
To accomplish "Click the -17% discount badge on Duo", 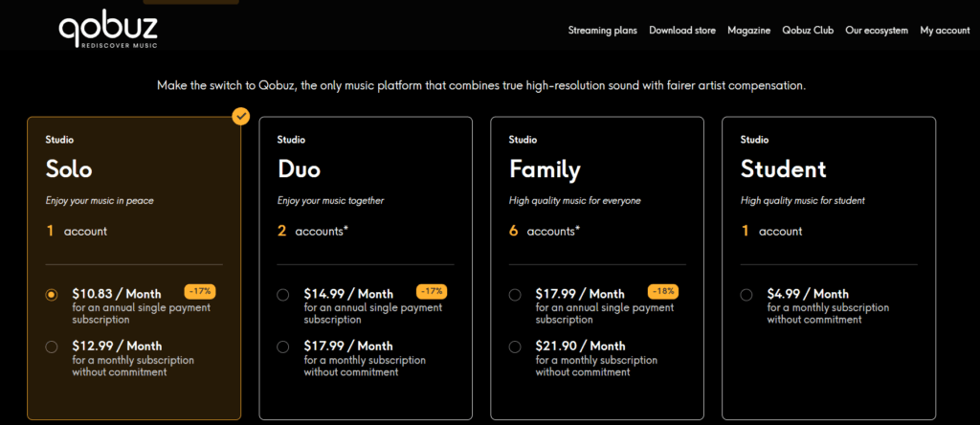I will (x=432, y=290).
